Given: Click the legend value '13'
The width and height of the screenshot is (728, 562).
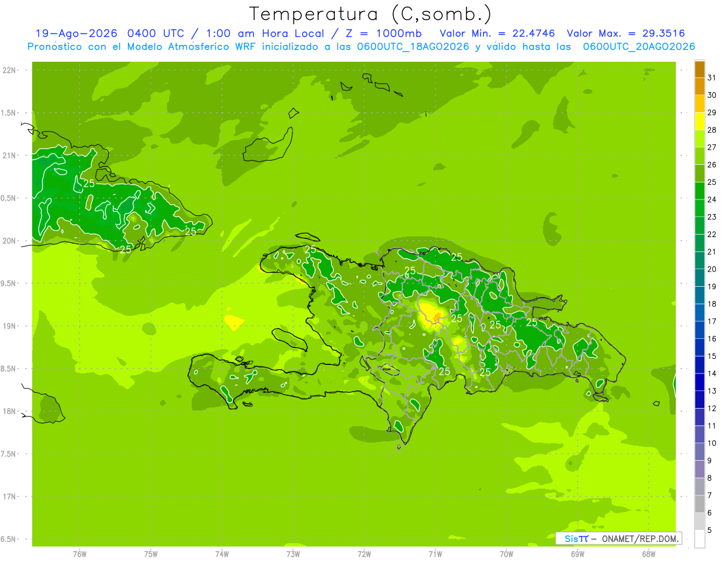Looking at the screenshot, I should tap(712, 391).
